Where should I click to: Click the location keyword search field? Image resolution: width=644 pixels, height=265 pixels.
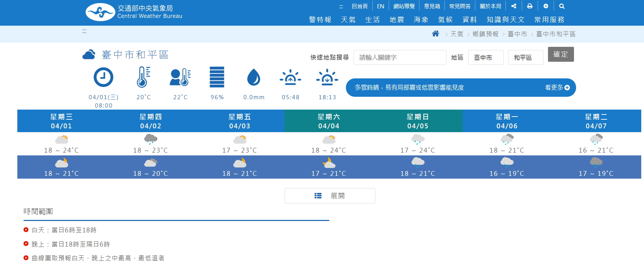click(400, 58)
